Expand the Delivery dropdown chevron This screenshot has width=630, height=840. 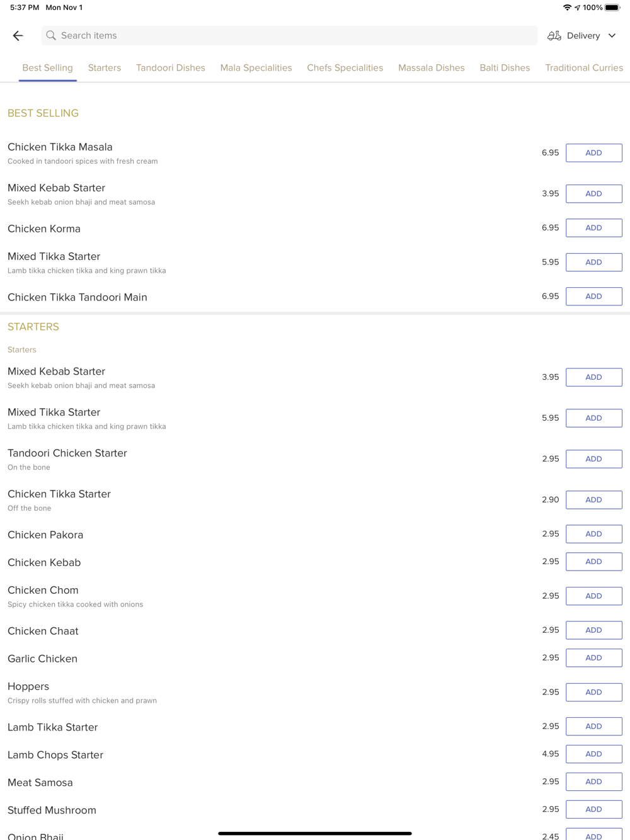(612, 36)
